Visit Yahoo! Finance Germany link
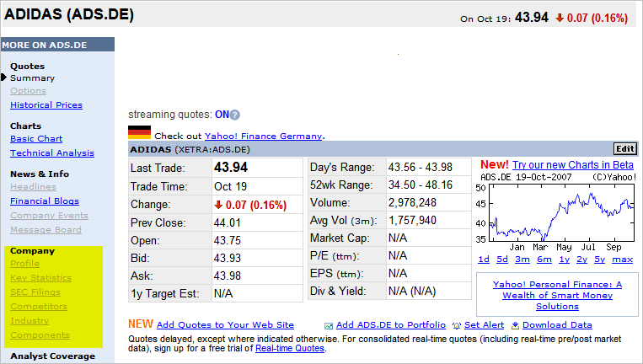The width and height of the screenshot is (643, 364). [x=263, y=136]
